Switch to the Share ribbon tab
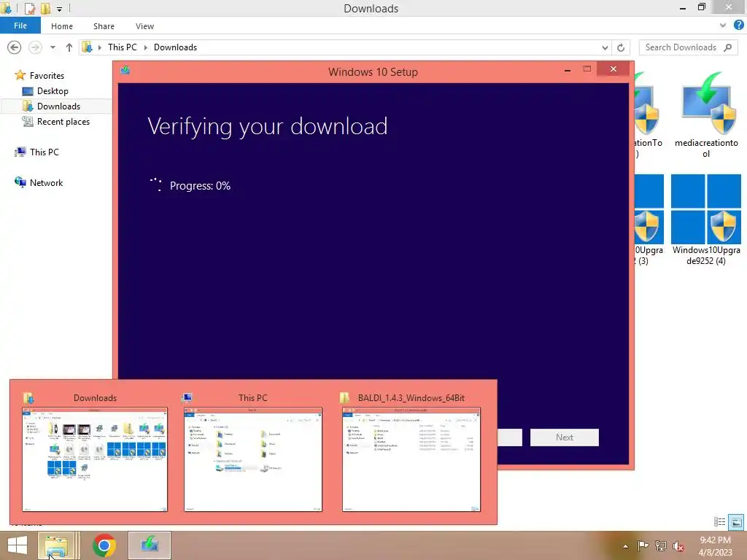Viewport: 747px width, 560px height. pos(104,26)
